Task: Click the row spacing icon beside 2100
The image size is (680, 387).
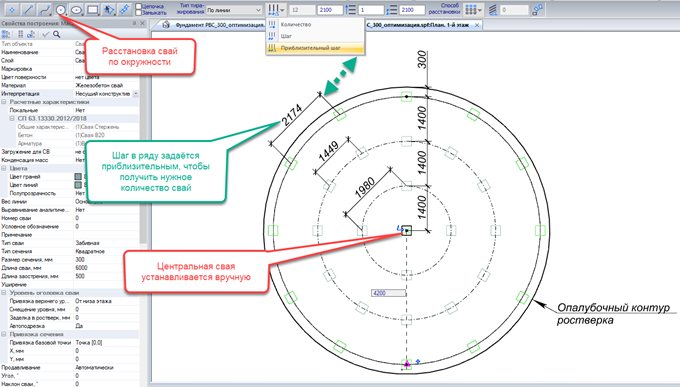Action: tap(392, 10)
